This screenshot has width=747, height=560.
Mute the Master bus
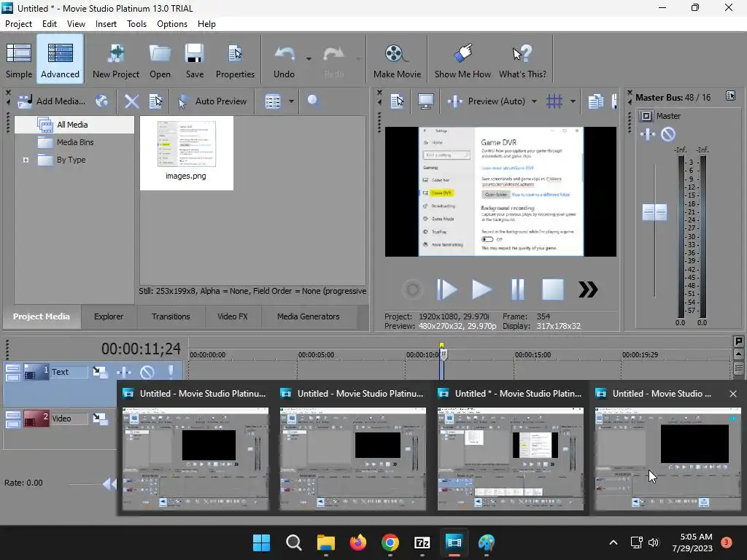pos(668,135)
